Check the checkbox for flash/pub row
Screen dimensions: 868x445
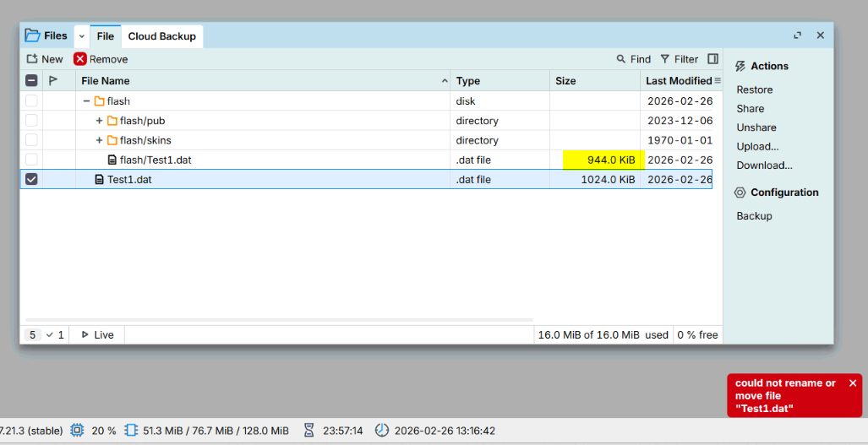[31, 121]
